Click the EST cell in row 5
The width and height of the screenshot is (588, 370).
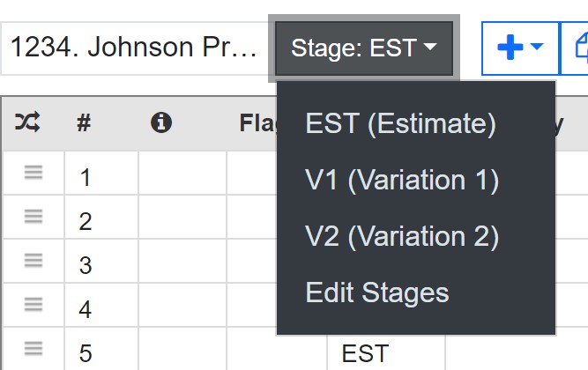[386, 352]
